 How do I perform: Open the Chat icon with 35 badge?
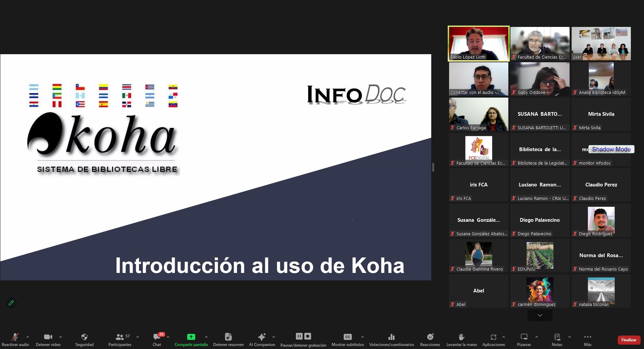157,337
